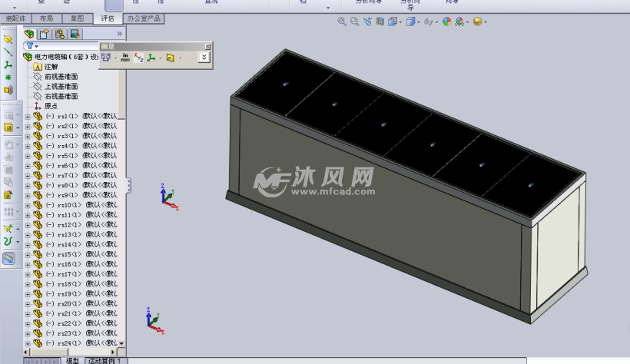Switch to the 装配体 tab

(15, 18)
